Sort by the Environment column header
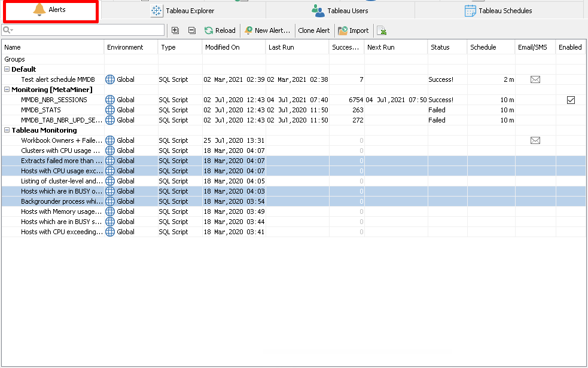 (131, 47)
